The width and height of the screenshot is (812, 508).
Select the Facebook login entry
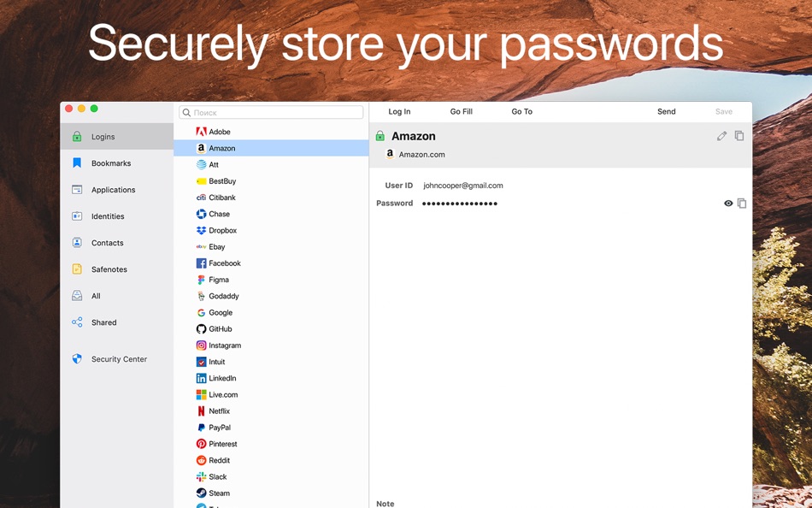point(271,263)
